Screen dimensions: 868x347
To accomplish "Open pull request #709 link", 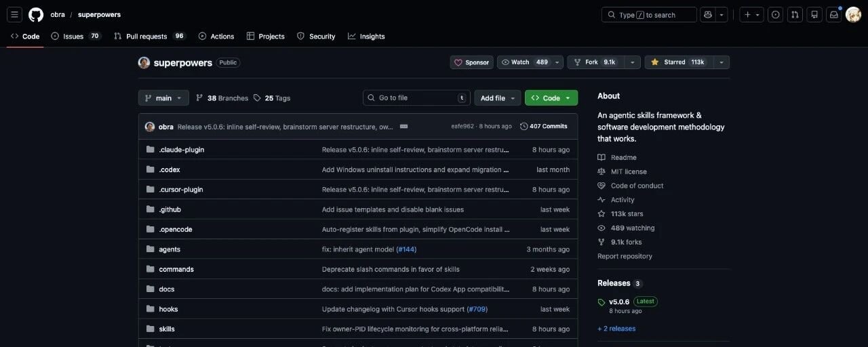I will (477, 309).
